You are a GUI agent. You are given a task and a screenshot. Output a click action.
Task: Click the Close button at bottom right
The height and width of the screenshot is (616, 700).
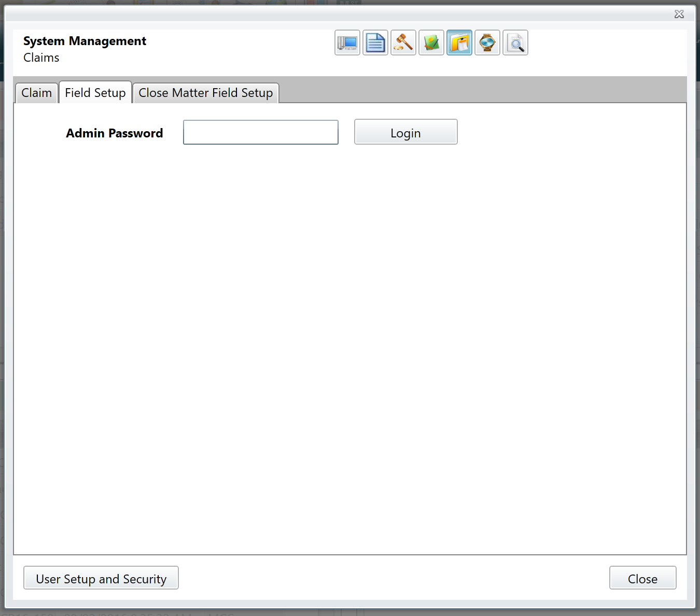(642, 578)
